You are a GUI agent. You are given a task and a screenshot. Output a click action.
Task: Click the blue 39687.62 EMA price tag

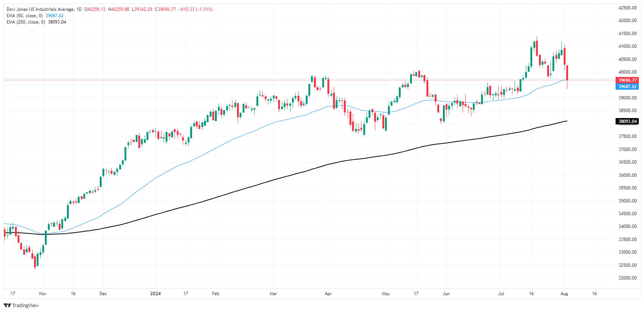627,87
